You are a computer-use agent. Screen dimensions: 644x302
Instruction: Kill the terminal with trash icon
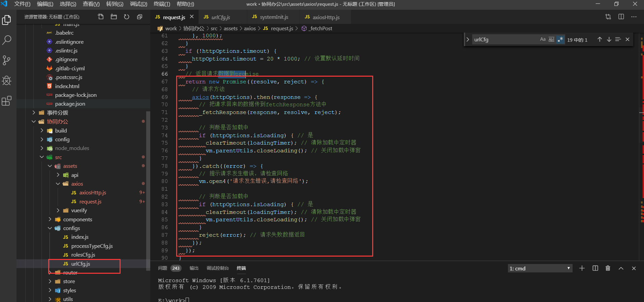click(608, 268)
